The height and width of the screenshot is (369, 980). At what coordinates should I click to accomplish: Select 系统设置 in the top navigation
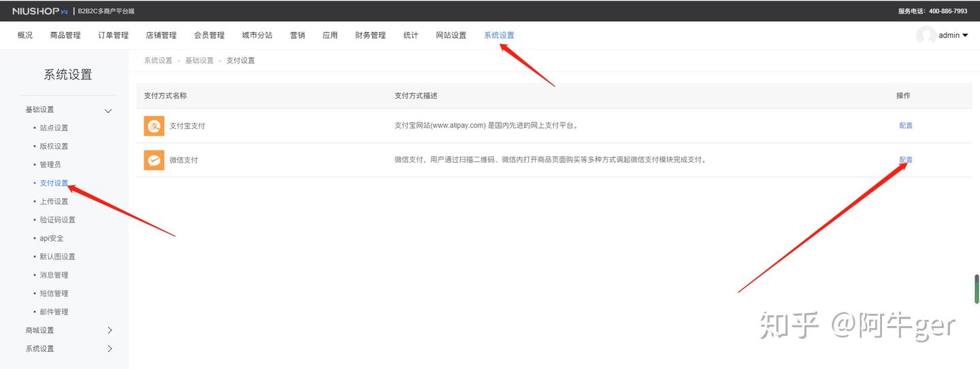pos(499,35)
